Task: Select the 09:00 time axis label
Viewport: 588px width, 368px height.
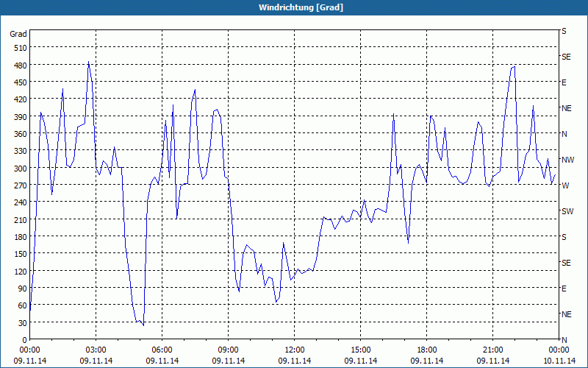Action: (x=228, y=350)
